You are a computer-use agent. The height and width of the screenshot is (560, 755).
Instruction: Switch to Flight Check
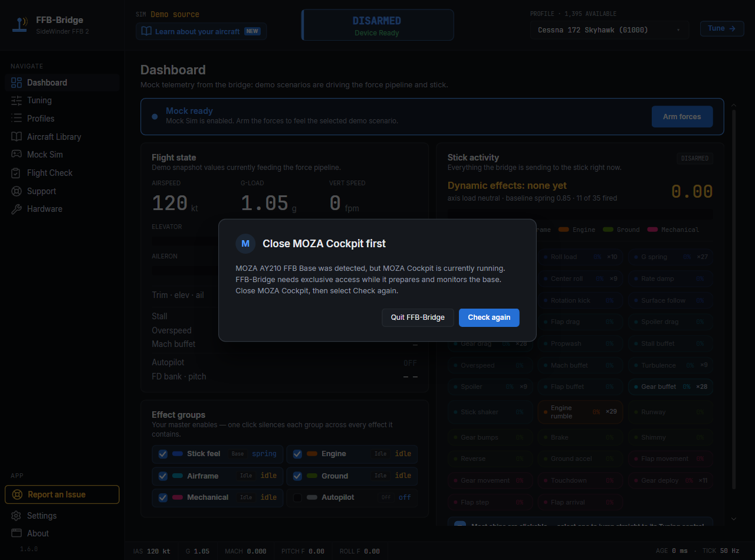tap(62, 173)
